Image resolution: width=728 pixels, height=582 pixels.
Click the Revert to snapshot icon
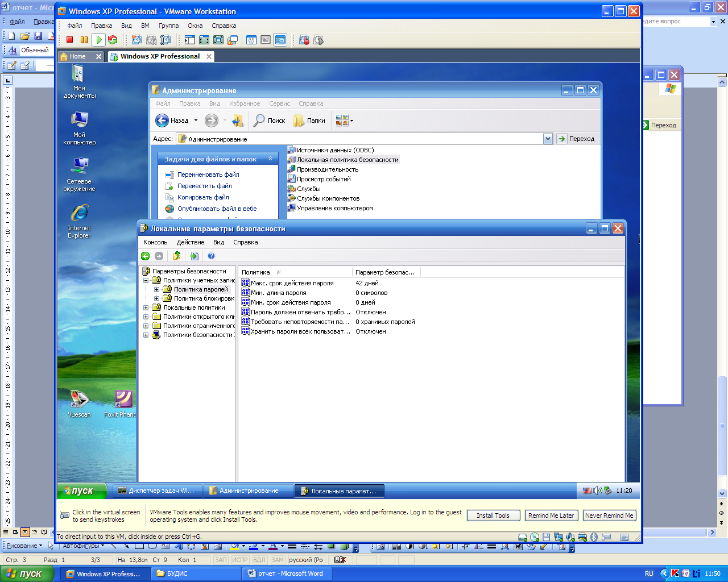[151, 40]
